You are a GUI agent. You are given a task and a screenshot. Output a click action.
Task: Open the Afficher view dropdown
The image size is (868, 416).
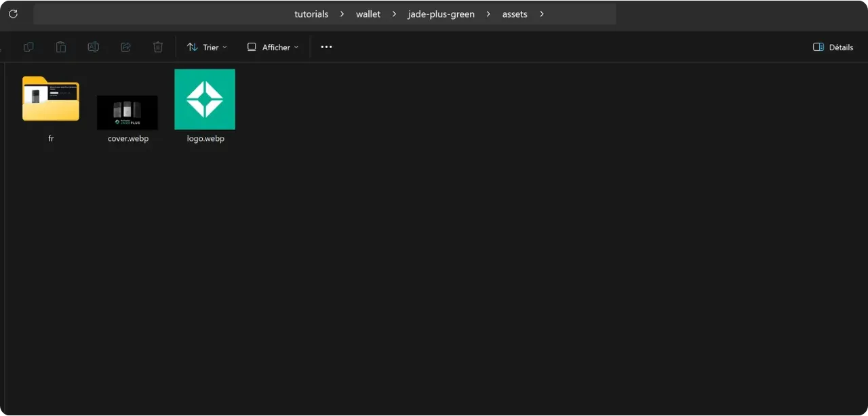coord(273,47)
